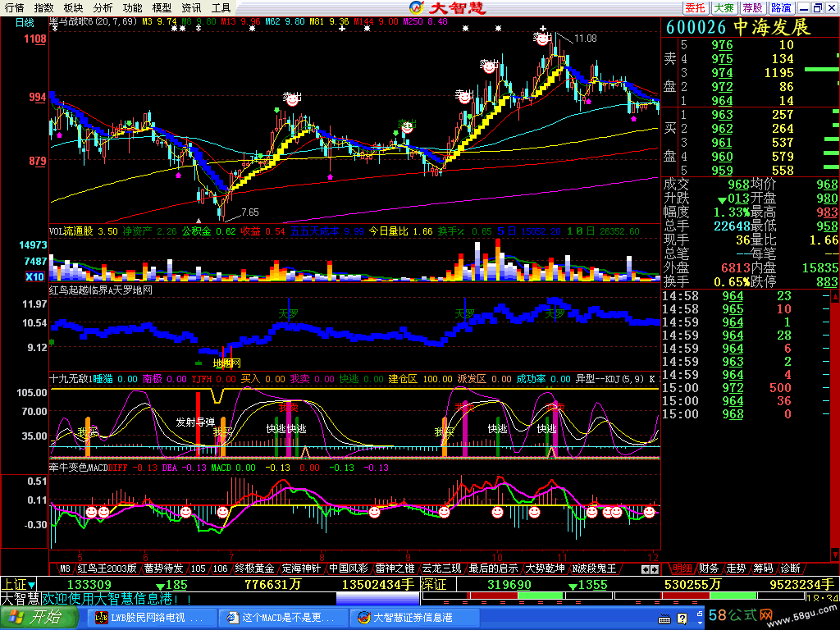
Task: Click the blue X10 volume scale badge
Action: pyautogui.click(x=34, y=277)
